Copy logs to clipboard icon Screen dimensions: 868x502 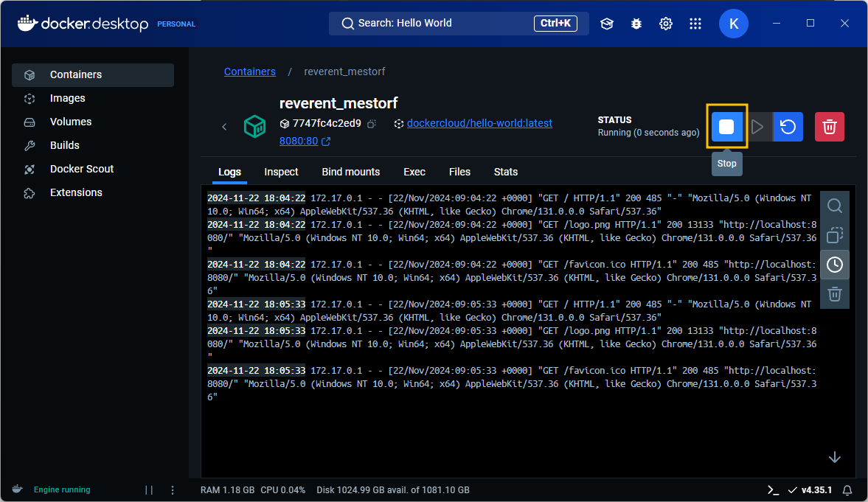click(835, 235)
